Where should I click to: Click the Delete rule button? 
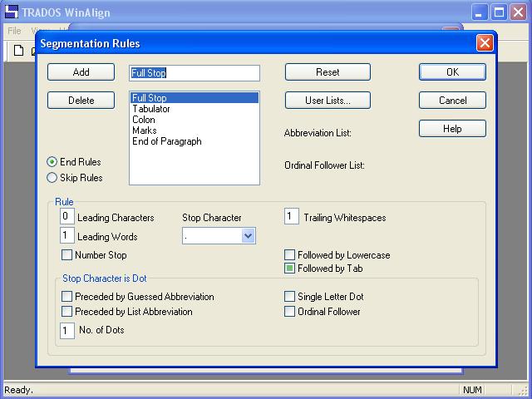click(81, 101)
